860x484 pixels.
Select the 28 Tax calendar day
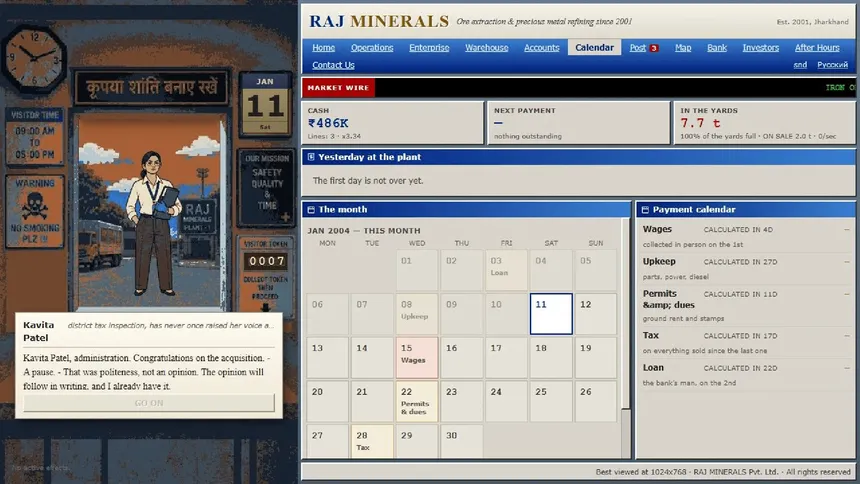pos(372,441)
